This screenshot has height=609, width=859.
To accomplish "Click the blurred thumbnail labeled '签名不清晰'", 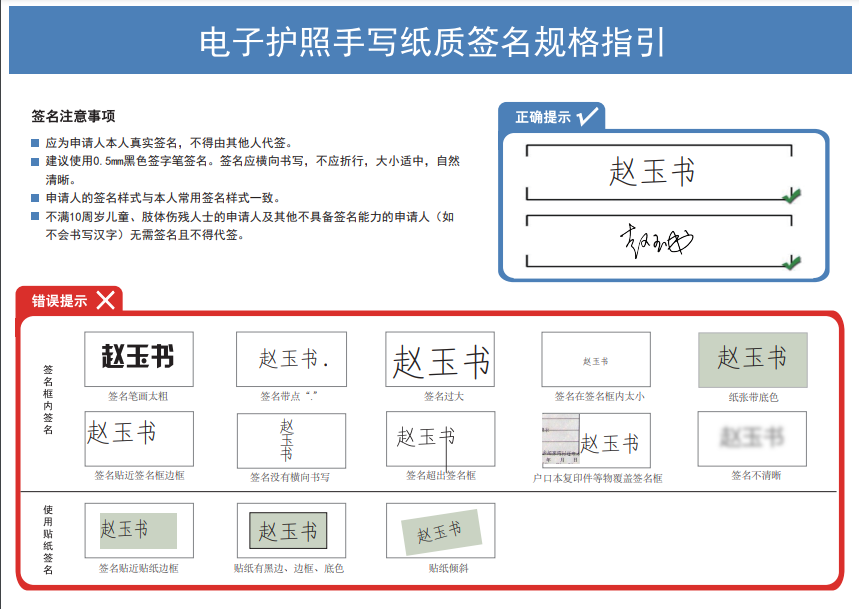I will coord(752,439).
